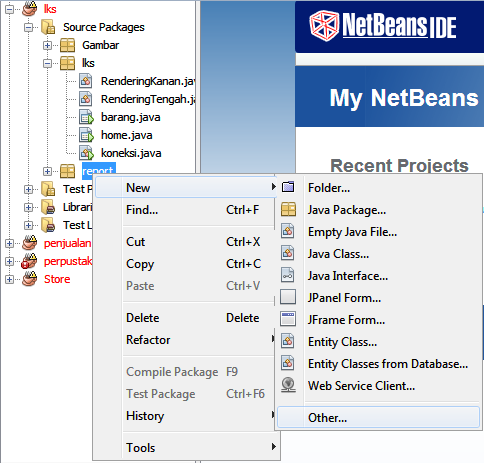Click the Recent Projects heading

399,165
